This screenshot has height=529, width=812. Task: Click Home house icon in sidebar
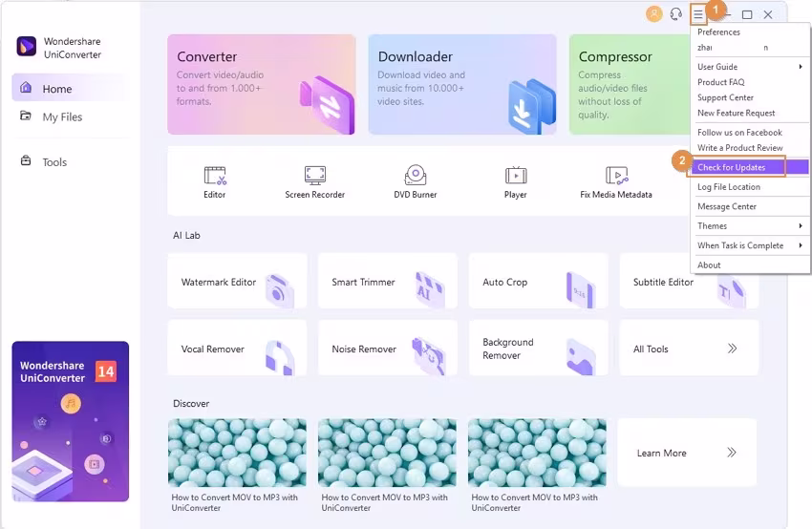tap(26, 88)
